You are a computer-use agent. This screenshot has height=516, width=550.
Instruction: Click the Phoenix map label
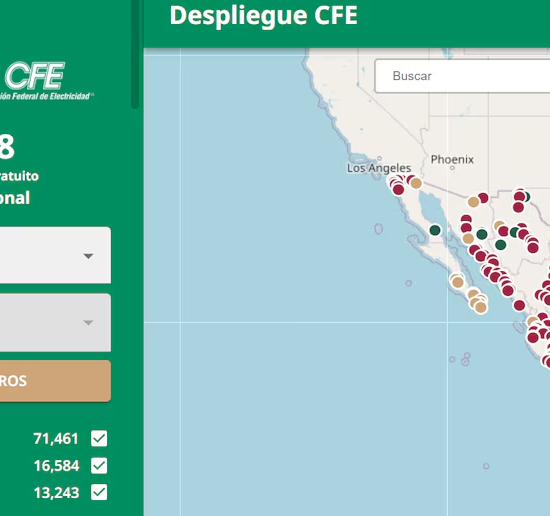(452, 160)
